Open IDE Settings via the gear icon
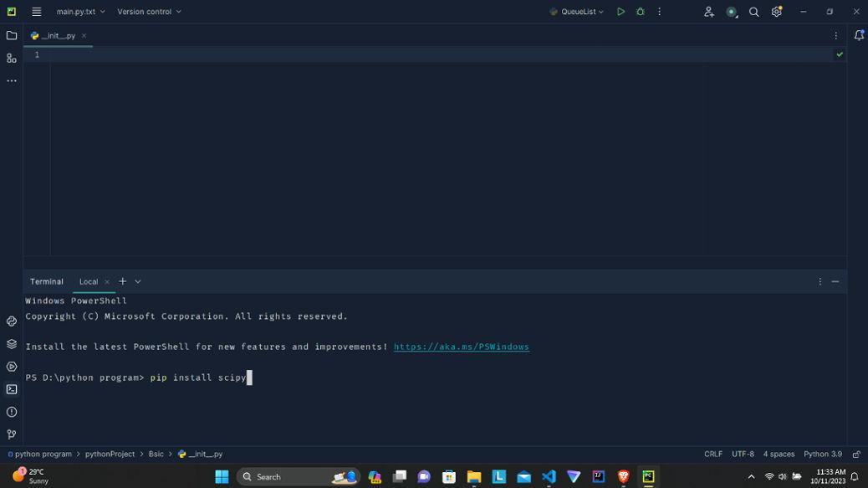The image size is (868, 488). (776, 11)
